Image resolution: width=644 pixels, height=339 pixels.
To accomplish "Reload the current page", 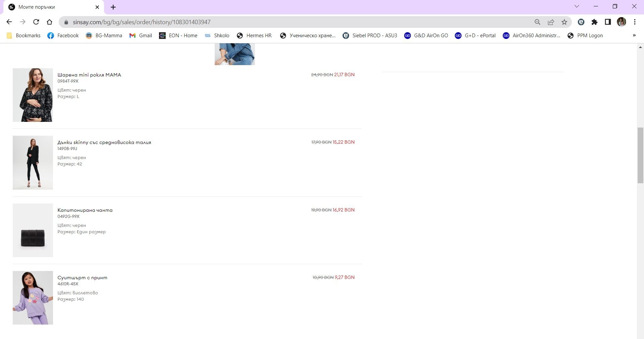I will click(x=36, y=22).
